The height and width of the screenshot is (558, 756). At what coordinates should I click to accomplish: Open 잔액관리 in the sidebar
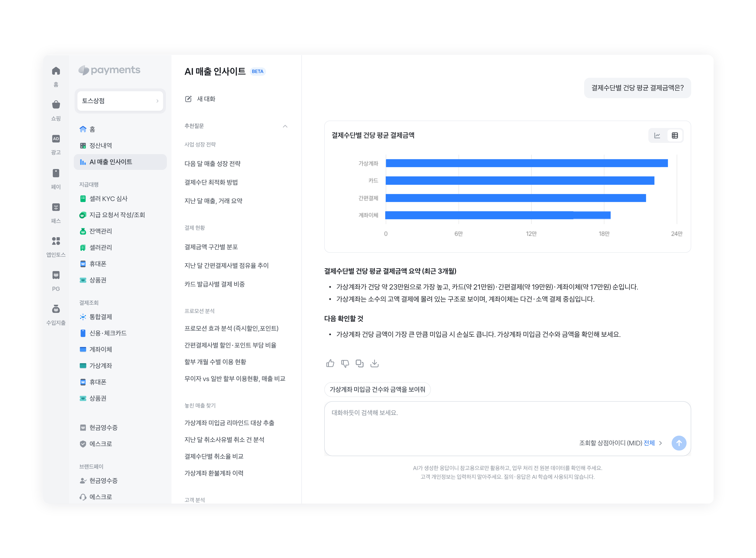[x=120, y=231]
